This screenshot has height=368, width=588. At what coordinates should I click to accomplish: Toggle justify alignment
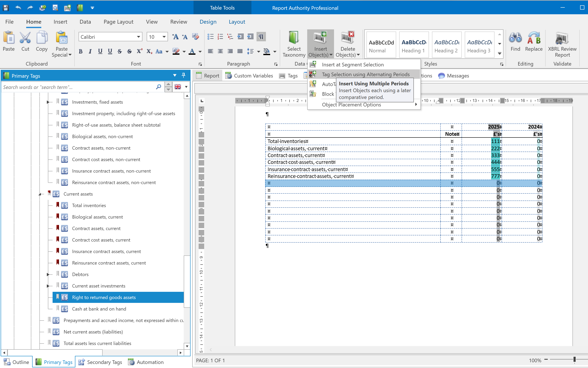(240, 51)
